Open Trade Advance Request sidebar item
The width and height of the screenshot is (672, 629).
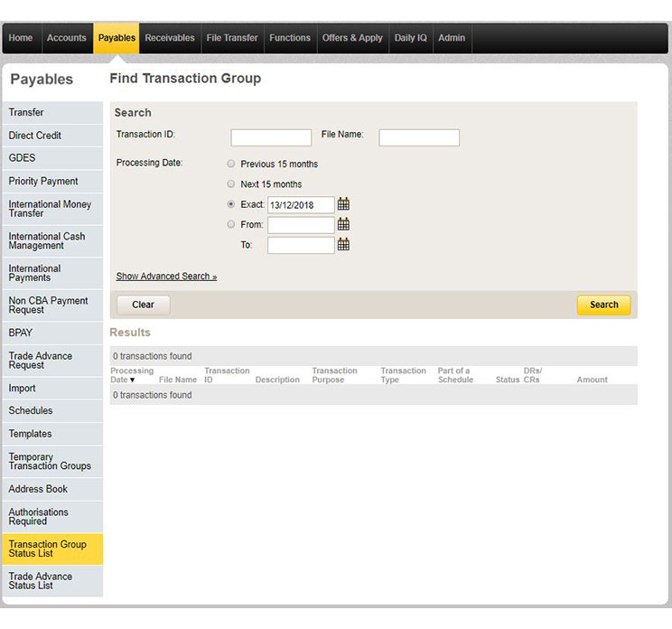coord(52,361)
